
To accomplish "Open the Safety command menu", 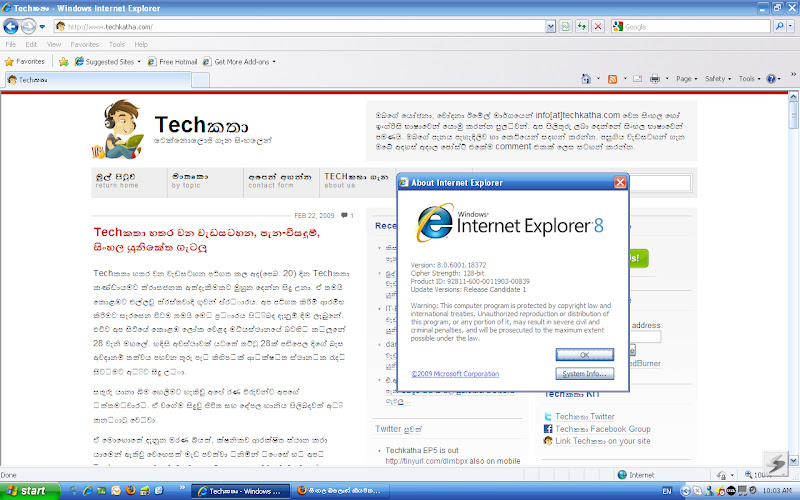I will [718, 79].
